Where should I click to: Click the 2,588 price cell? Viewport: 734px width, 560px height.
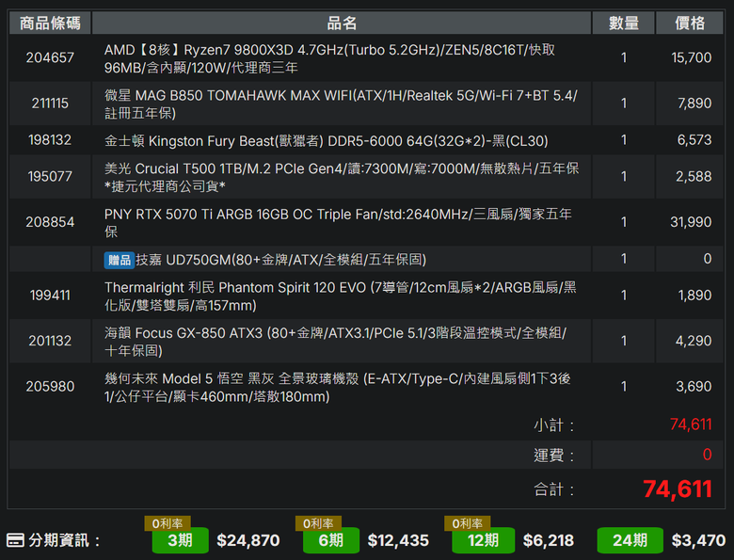[x=694, y=177]
